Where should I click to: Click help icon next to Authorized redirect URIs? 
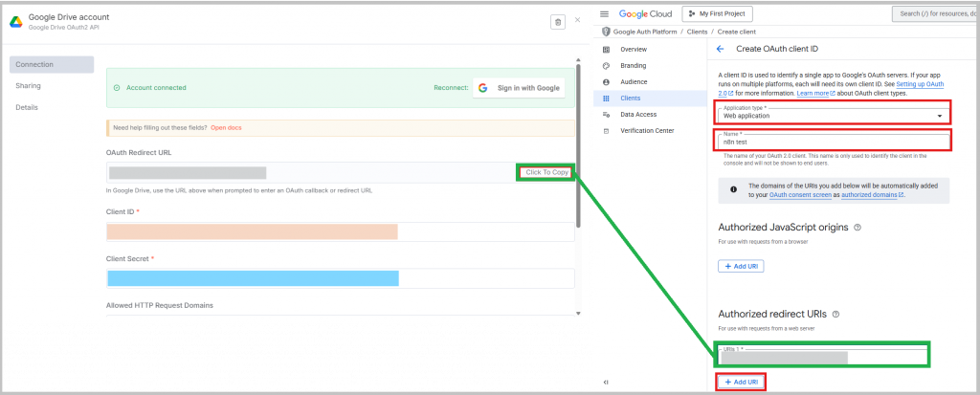pyautogui.click(x=835, y=315)
